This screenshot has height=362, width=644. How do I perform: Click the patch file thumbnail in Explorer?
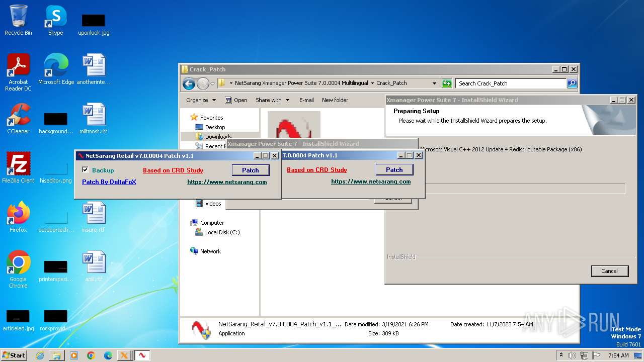294,125
